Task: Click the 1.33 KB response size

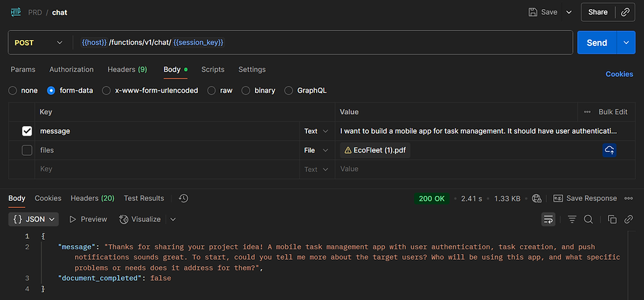Action: coord(507,199)
